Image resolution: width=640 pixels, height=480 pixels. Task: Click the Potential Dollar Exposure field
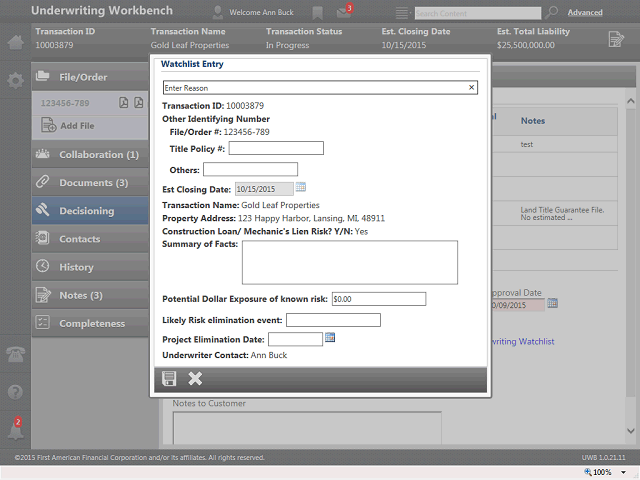379,299
